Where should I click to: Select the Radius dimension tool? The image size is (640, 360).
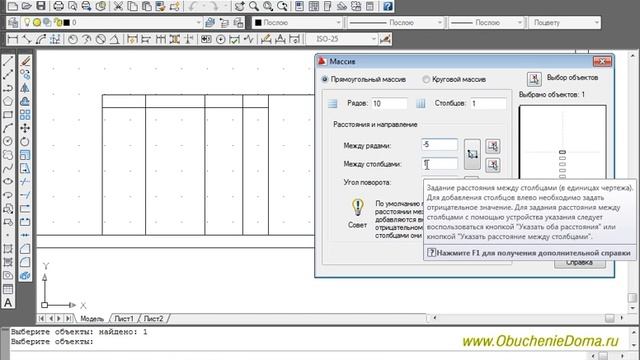(73, 39)
